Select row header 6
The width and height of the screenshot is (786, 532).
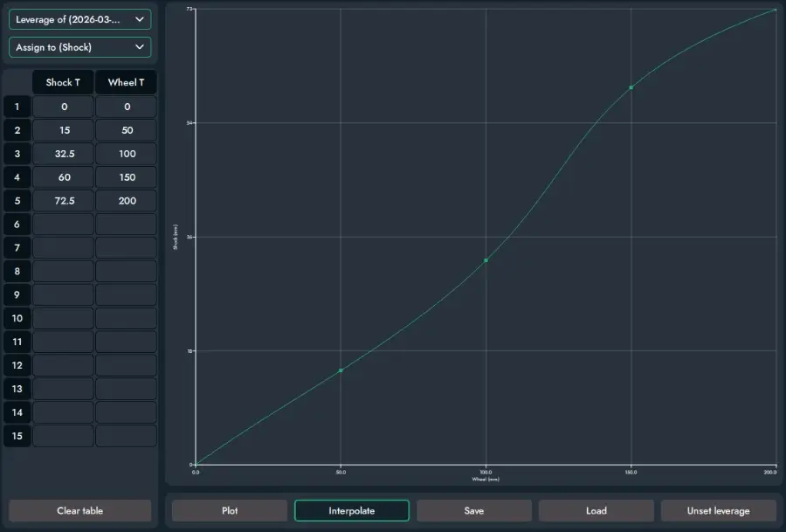(17, 225)
